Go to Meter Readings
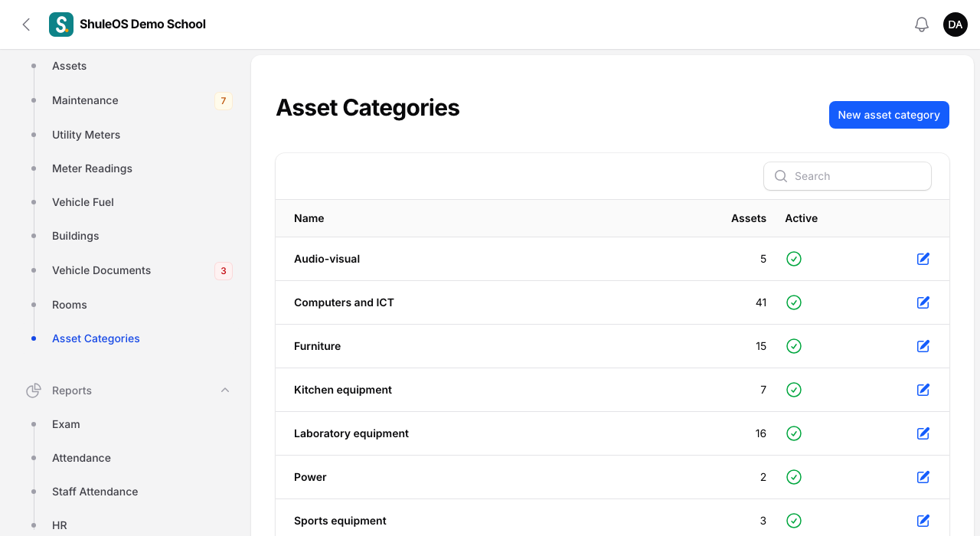This screenshot has width=980, height=536. [92, 168]
